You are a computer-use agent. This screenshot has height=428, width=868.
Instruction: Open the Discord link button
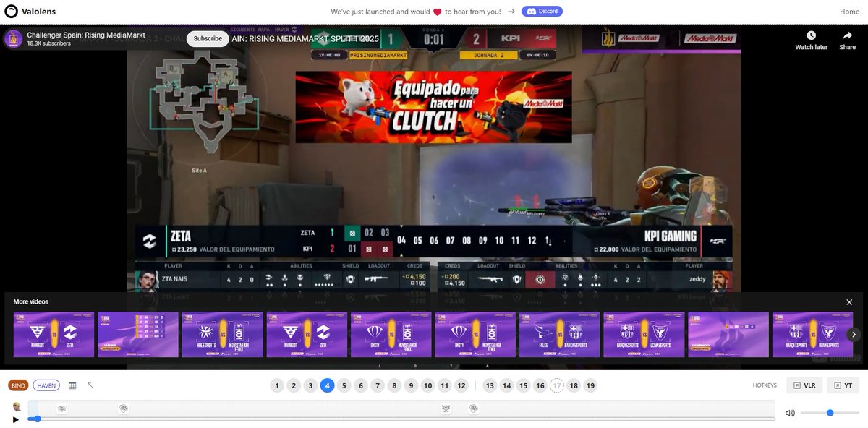[x=542, y=12]
